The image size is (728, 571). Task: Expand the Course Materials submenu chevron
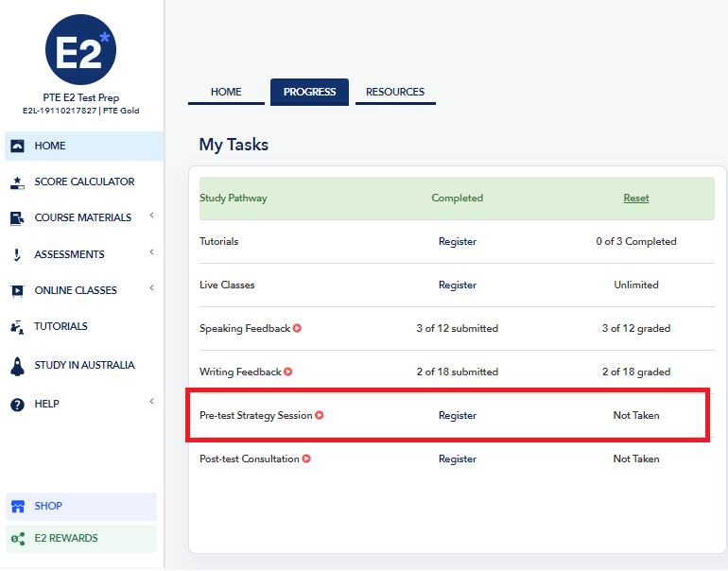(x=152, y=216)
